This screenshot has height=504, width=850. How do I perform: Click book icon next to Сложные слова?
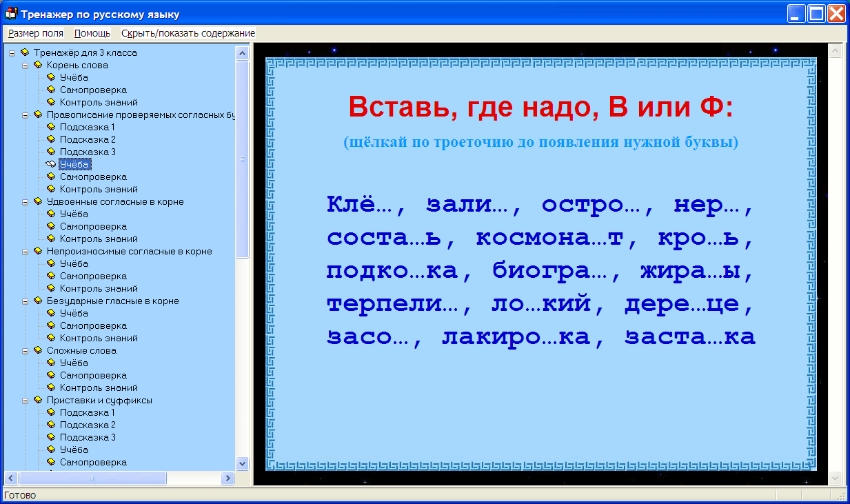tap(38, 350)
